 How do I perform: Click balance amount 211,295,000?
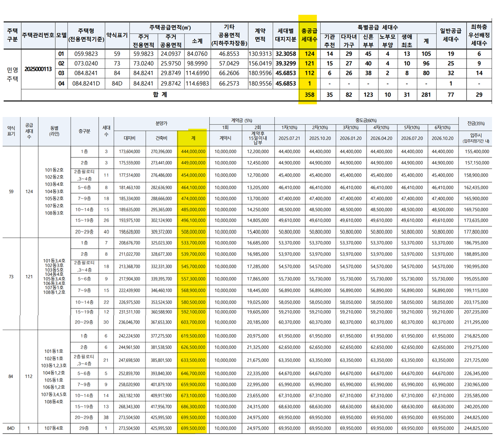pyautogui.click(x=476, y=322)
